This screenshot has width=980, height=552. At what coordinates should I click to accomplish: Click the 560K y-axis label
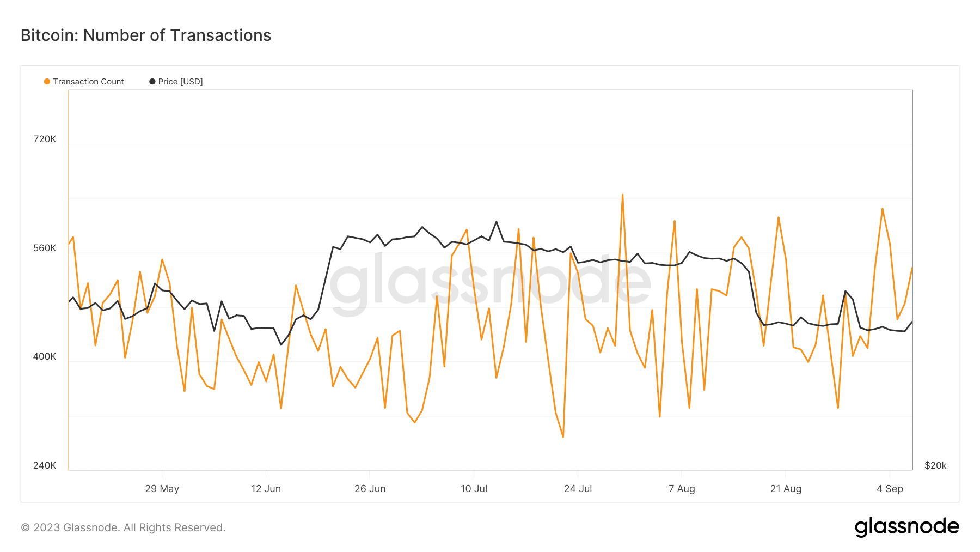pyautogui.click(x=45, y=248)
